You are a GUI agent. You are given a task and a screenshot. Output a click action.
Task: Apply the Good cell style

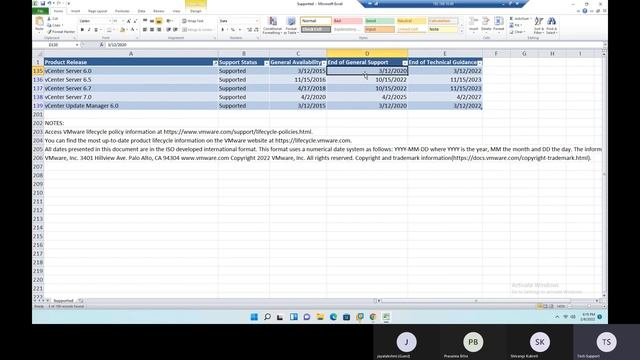coord(379,21)
